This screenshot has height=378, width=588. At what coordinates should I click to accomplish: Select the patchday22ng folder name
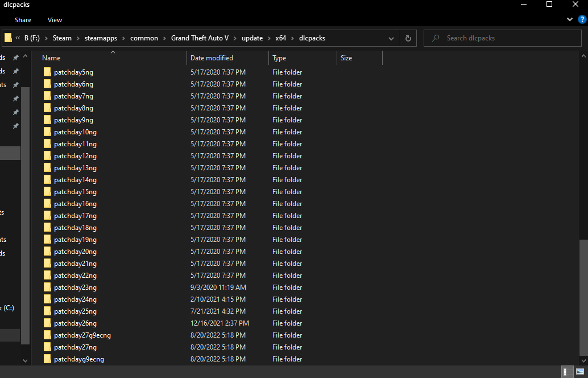pos(76,276)
